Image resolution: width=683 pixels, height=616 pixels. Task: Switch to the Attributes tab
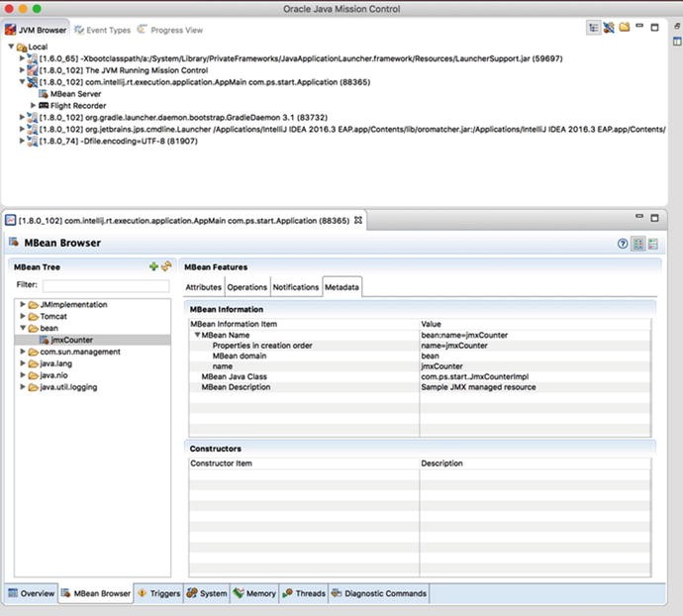tap(204, 287)
